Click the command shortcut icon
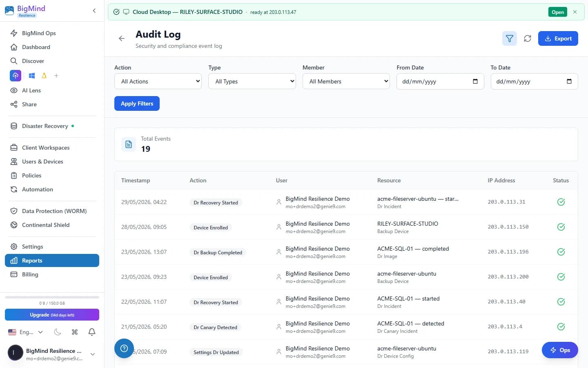 [x=75, y=332]
